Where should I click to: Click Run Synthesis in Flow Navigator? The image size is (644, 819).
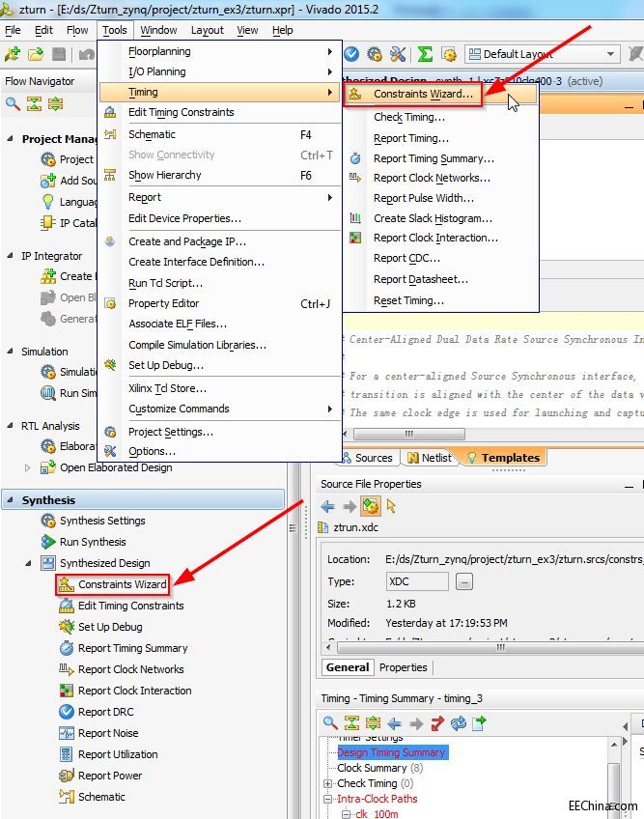pyautogui.click(x=84, y=542)
